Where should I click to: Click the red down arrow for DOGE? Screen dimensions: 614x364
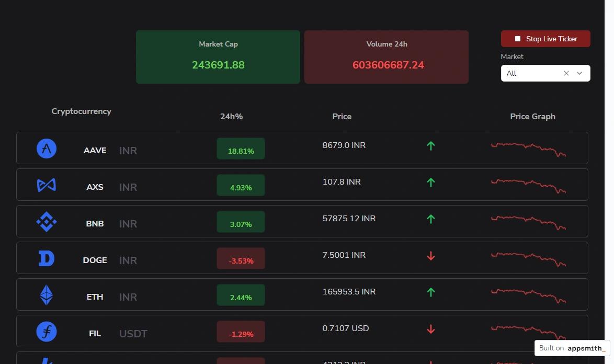431,256
